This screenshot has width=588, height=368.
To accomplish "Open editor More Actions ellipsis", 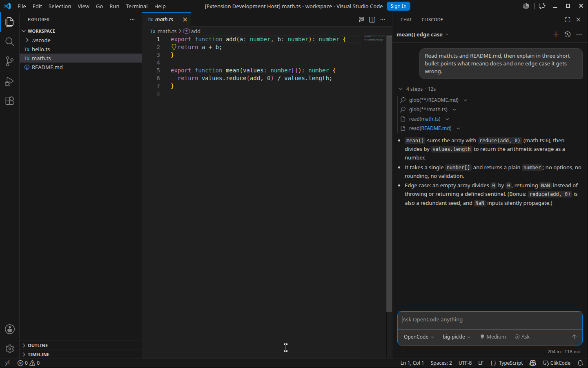I will 383,20.
